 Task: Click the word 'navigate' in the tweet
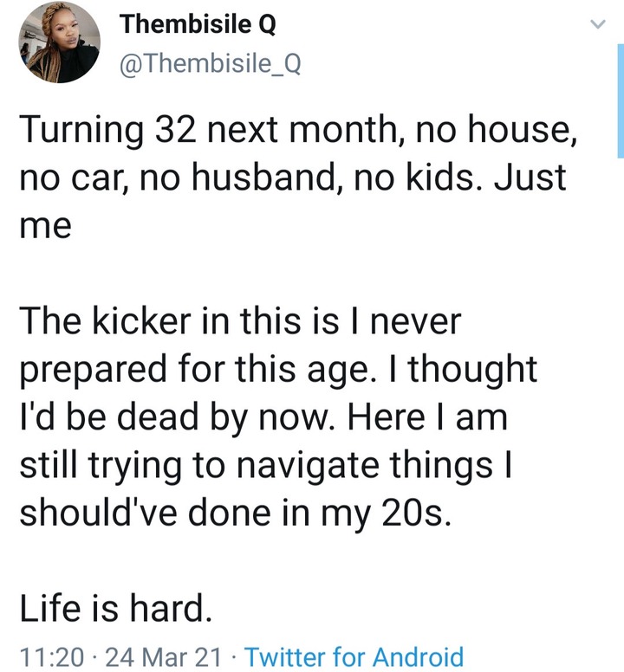click(308, 466)
